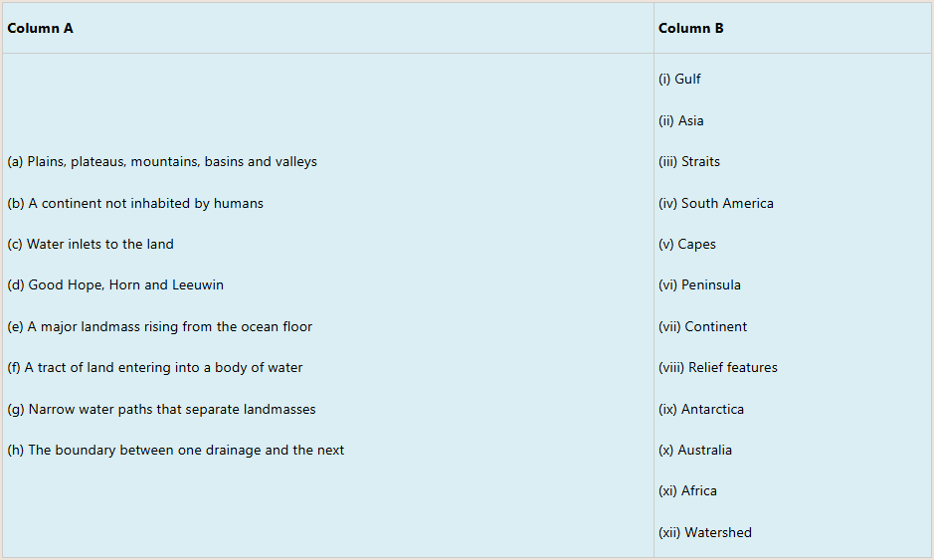Choose '(iv) South America' in Column B
Viewport: 934px width, 560px height.
pos(715,203)
